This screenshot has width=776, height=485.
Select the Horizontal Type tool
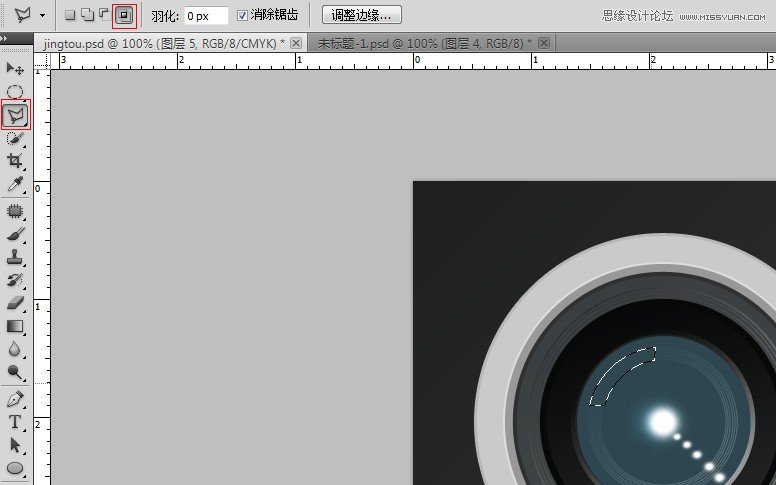click(15, 422)
